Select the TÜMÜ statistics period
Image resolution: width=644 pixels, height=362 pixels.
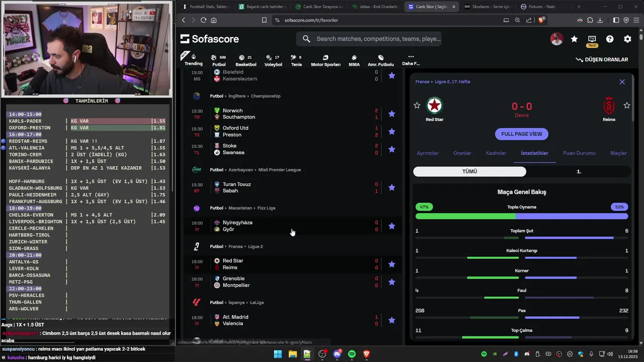pos(469,171)
